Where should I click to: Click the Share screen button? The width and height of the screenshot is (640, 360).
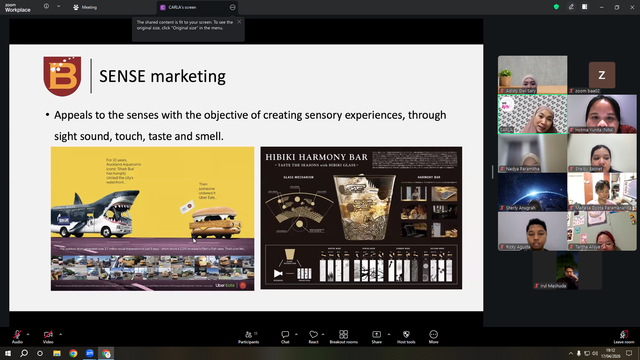click(376, 337)
